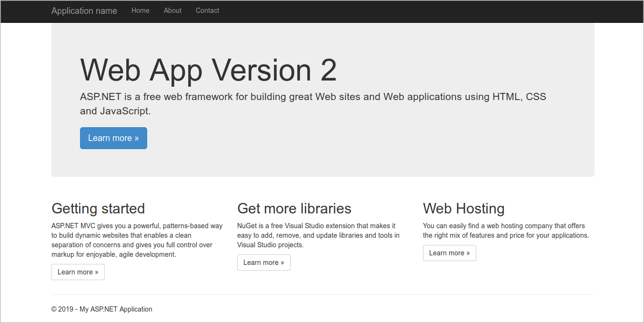This screenshot has width=644, height=323.
Task: Click the Application name brand link
Action: click(x=84, y=11)
